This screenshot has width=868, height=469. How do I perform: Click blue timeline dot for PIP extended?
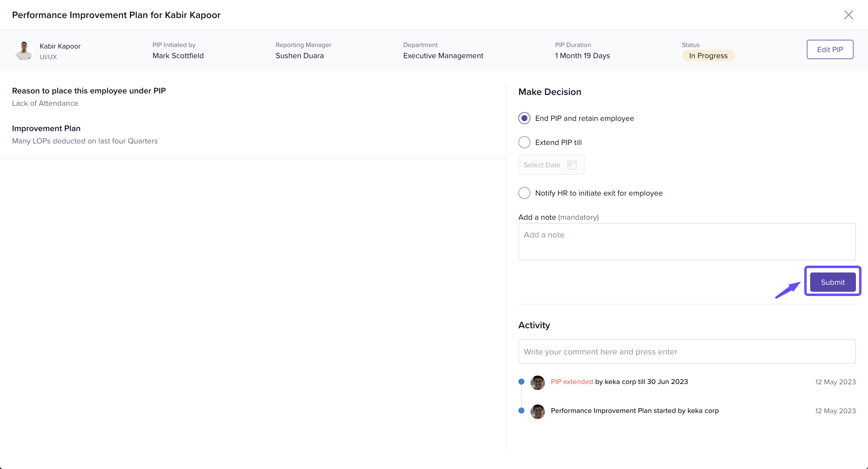(x=521, y=382)
